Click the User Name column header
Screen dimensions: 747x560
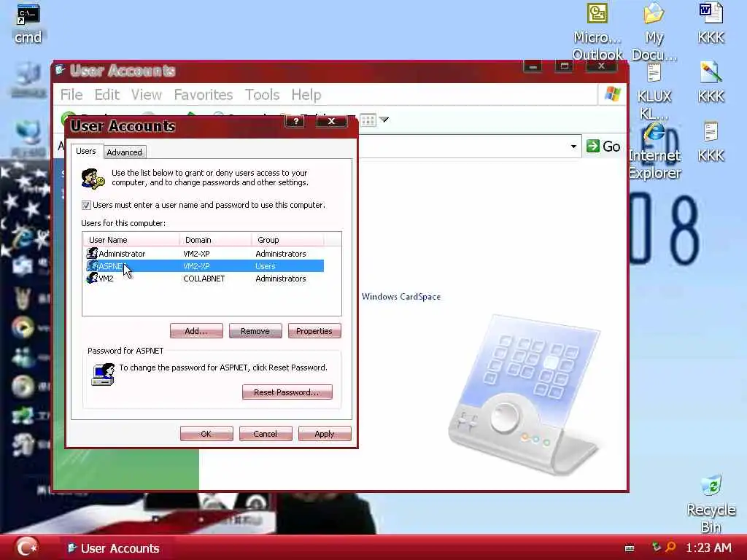[131, 240]
